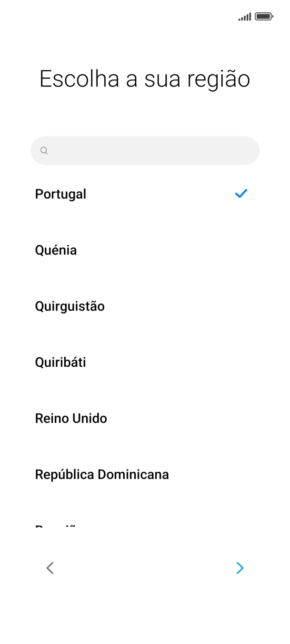The height and width of the screenshot is (644, 290).
Task: Click the signal strength indicator
Action: (245, 16)
